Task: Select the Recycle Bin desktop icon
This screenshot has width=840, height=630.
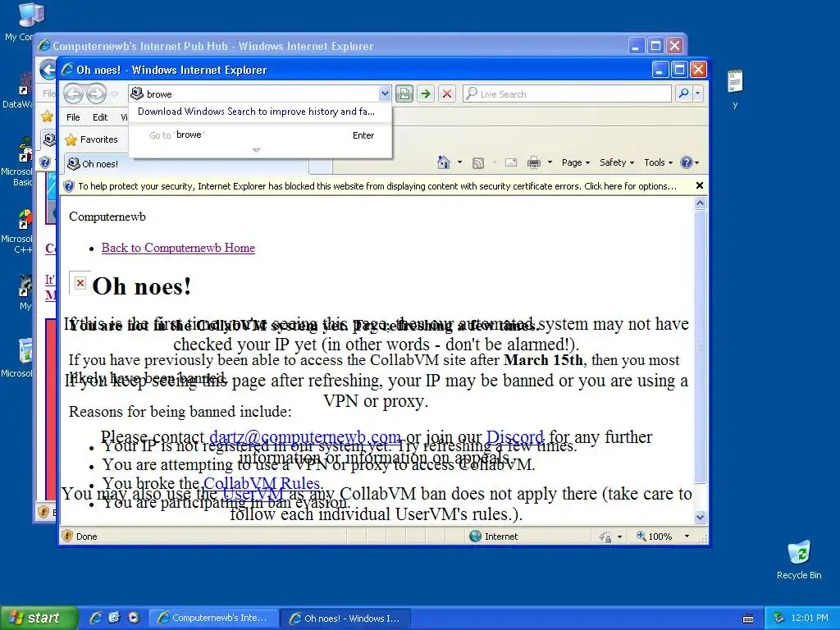Action: pos(799,559)
